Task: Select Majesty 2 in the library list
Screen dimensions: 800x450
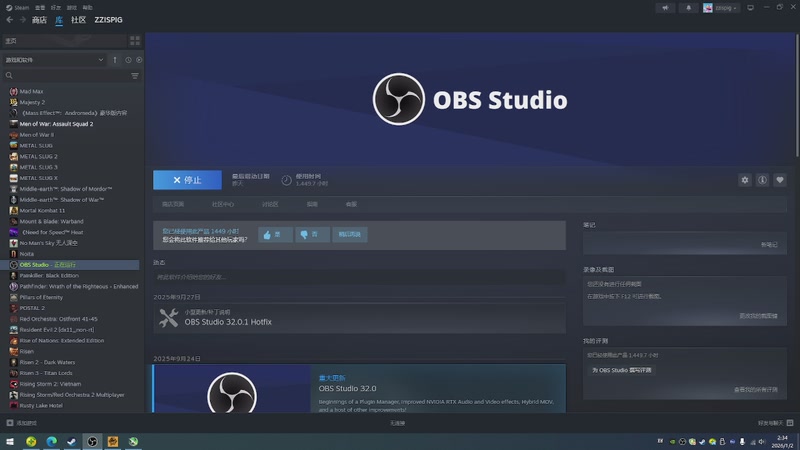Action: [32, 102]
